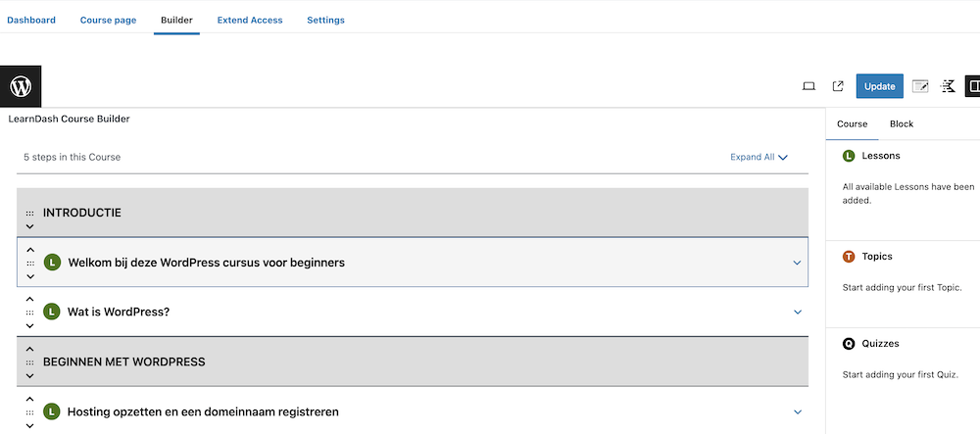Grab drag handle of BEGINNEN MET WORDPRESS
980x434 pixels.
(29, 362)
